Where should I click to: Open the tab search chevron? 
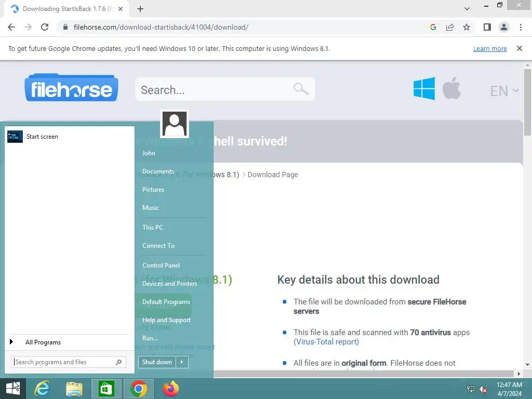(x=467, y=9)
